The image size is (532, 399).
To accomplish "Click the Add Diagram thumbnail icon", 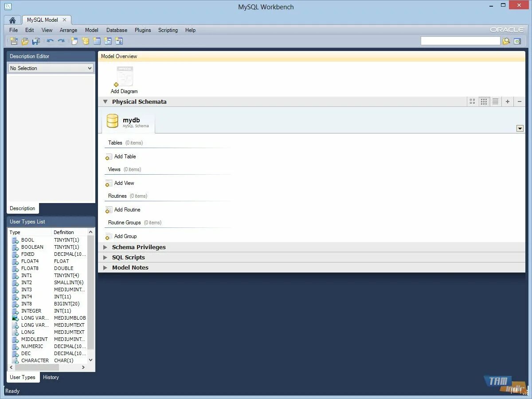I will (124, 76).
